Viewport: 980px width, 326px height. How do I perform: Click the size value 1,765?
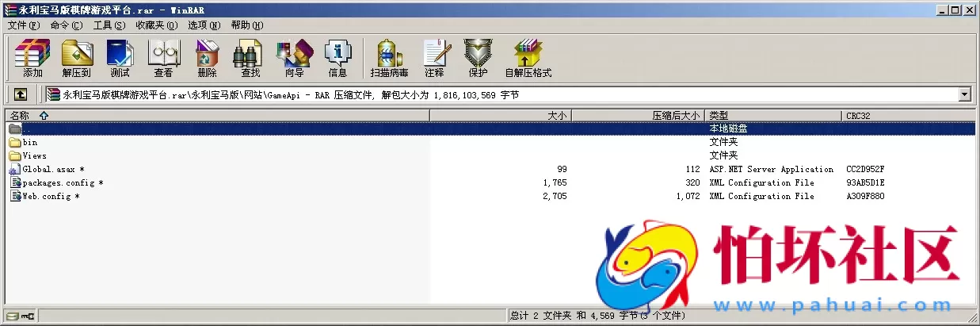(555, 182)
